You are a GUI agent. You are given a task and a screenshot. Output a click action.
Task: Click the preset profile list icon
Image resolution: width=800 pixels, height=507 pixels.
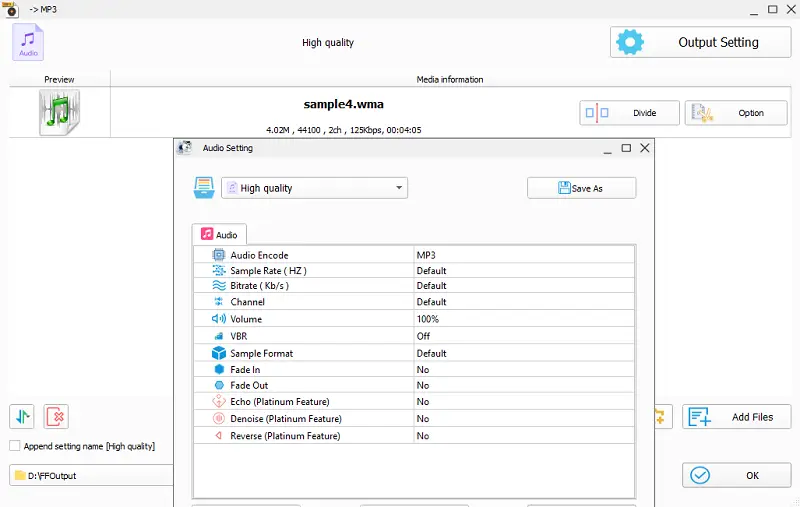(x=204, y=188)
